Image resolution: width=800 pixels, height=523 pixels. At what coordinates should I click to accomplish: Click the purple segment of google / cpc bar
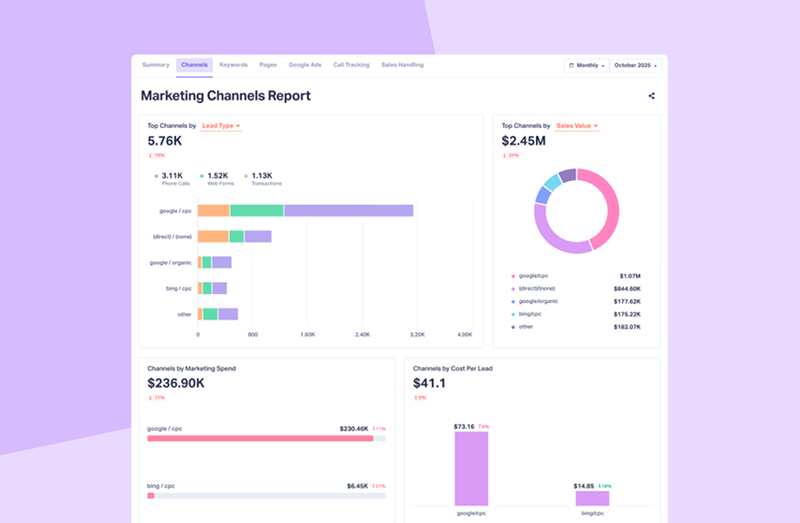[348, 210]
